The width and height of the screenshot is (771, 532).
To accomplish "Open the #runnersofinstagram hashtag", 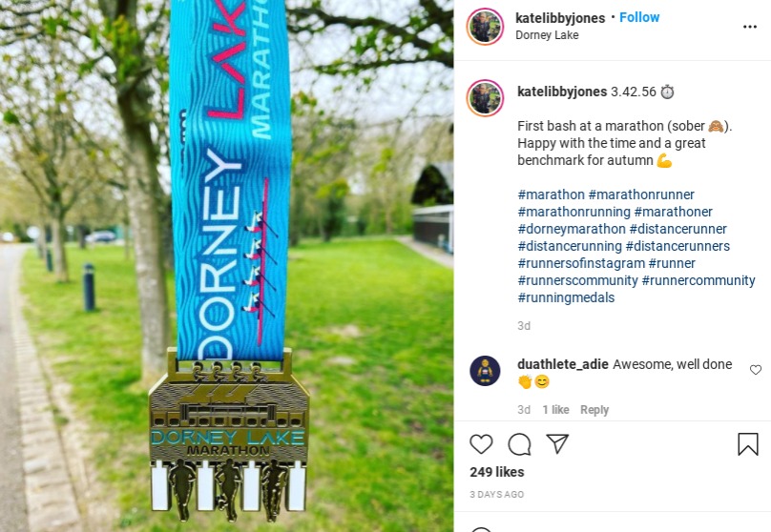I will click(x=581, y=263).
